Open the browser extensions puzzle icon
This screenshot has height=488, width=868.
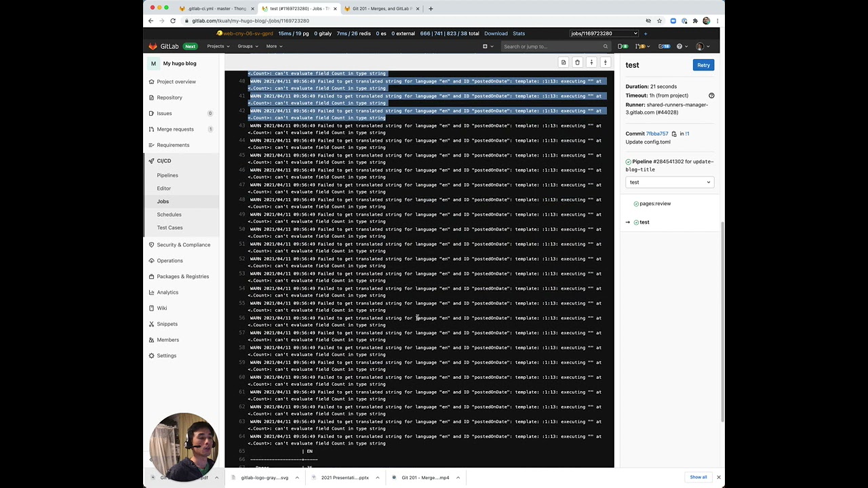pos(695,21)
